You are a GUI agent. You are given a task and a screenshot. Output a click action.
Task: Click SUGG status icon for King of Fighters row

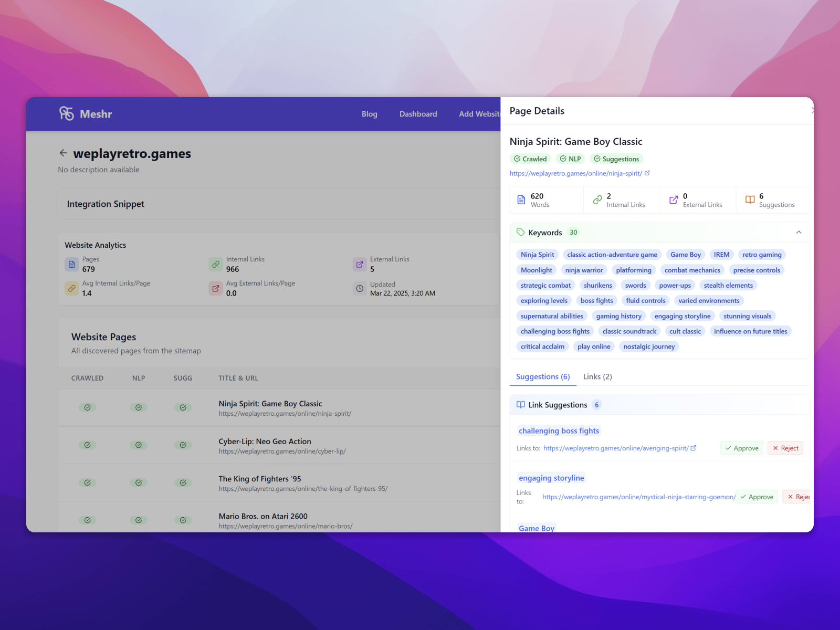click(x=183, y=482)
